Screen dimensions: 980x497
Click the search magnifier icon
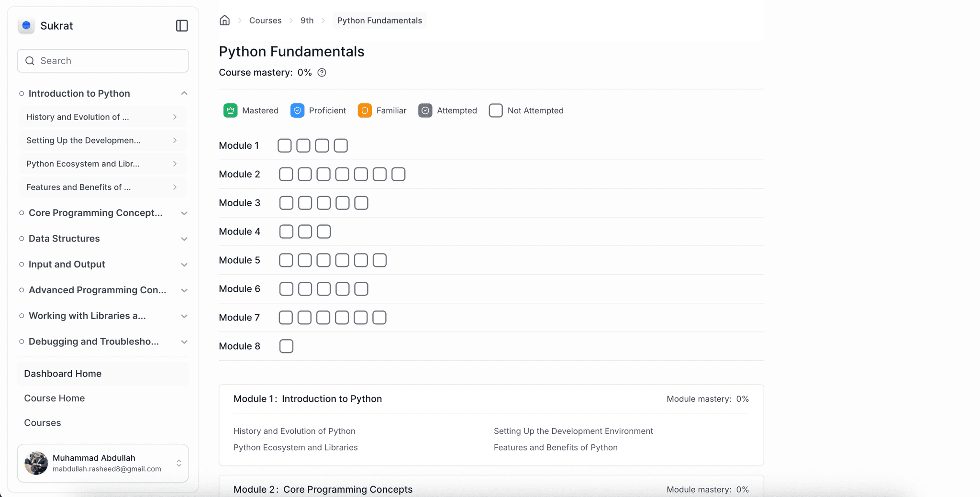(30, 61)
